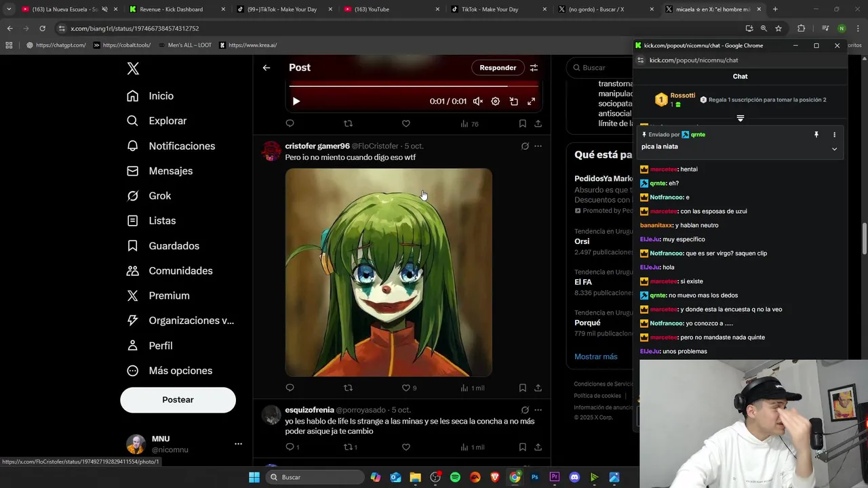Bookmark cristofer gamer96's post
The image size is (868, 488).
pos(522,388)
